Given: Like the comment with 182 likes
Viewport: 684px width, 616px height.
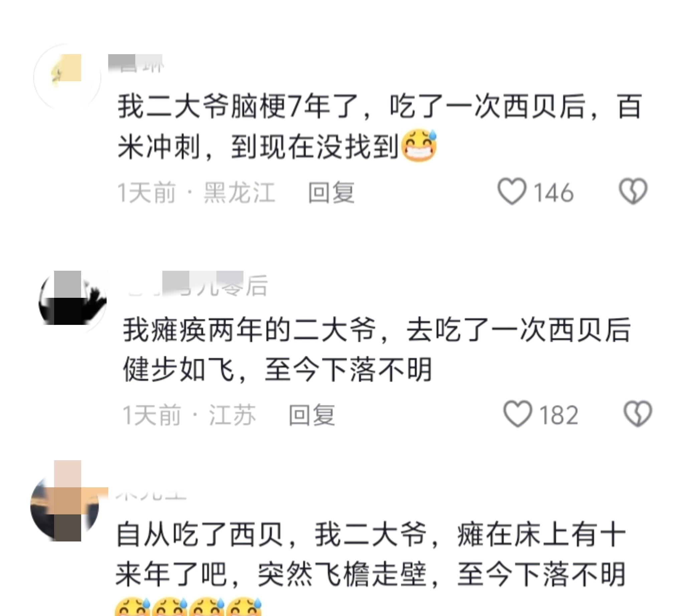Looking at the screenshot, I should click(x=518, y=414).
